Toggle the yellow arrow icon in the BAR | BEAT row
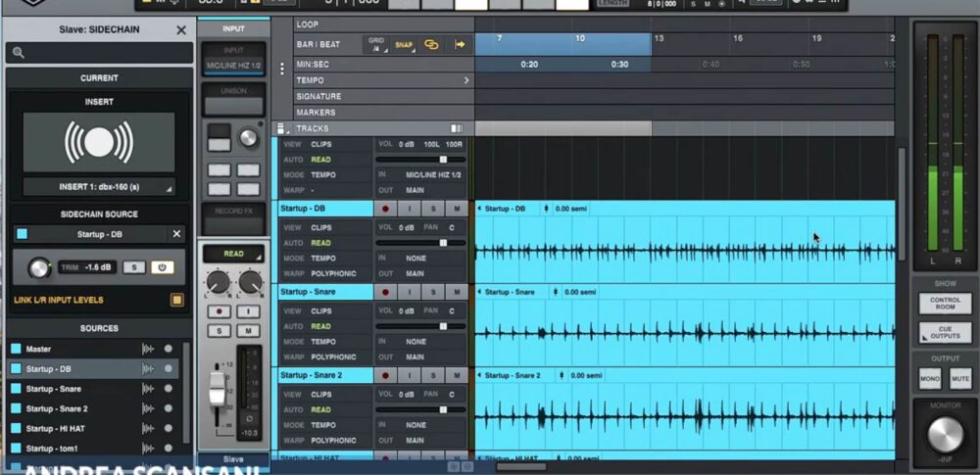Image resolution: width=980 pixels, height=475 pixels. pyautogui.click(x=460, y=44)
